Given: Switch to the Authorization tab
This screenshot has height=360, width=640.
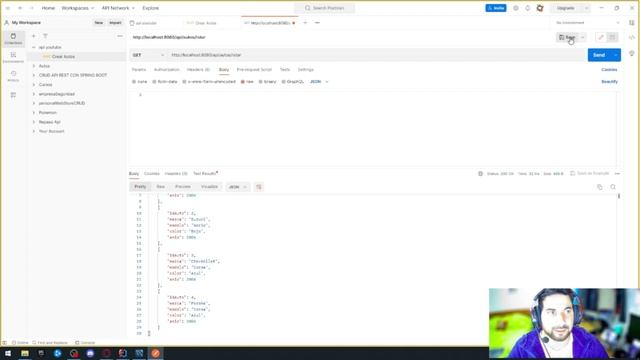Looking at the screenshot, I should [x=167, y=70].
